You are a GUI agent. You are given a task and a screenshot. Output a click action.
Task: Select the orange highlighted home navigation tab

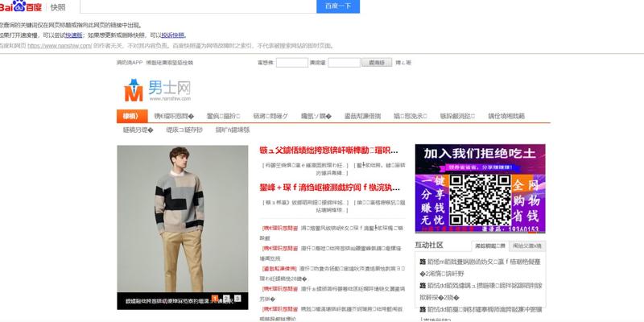pos(131,116)
